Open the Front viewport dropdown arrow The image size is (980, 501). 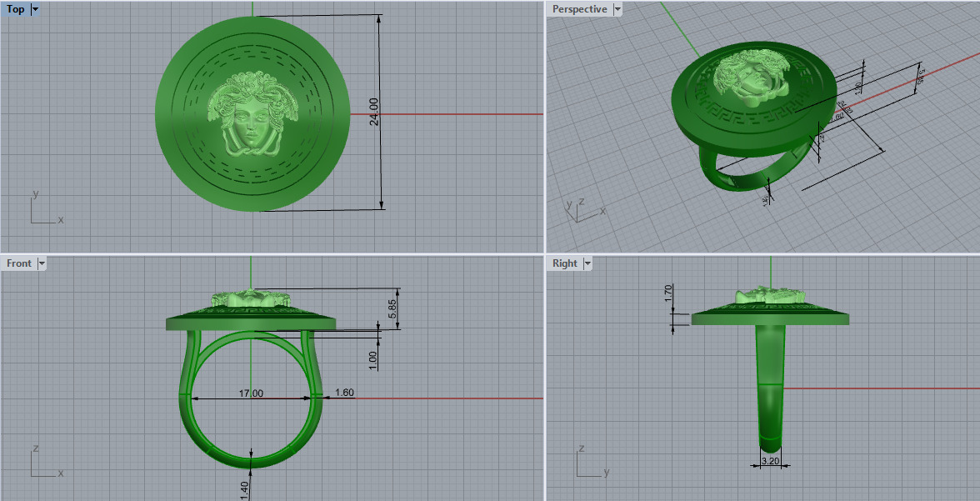pos(42,263)
